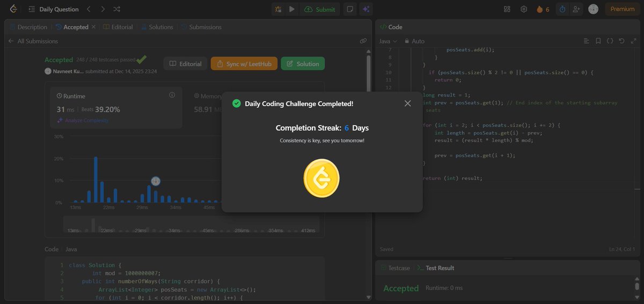Open the Testcase tab
The height and width of the screenshot is (304, 644).
[394, 268]
